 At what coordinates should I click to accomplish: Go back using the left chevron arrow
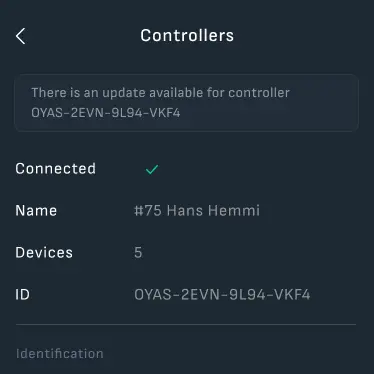20,36
